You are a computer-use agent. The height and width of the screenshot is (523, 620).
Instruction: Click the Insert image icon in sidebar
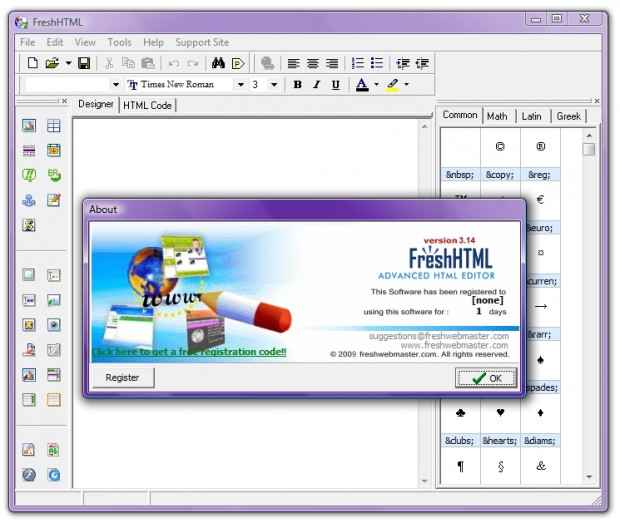29,126
